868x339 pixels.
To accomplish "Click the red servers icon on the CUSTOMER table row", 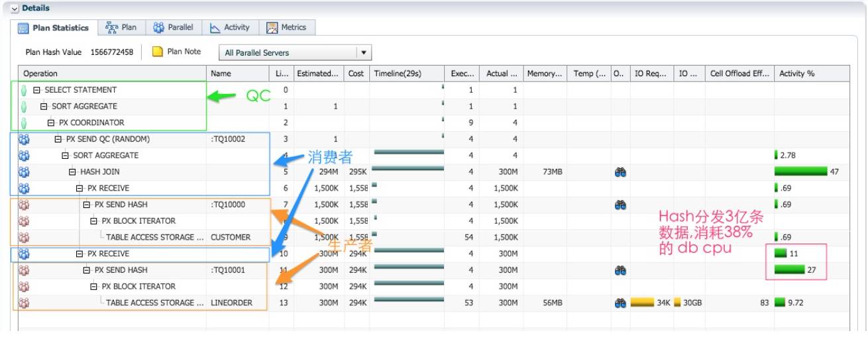I will (25, 237).
